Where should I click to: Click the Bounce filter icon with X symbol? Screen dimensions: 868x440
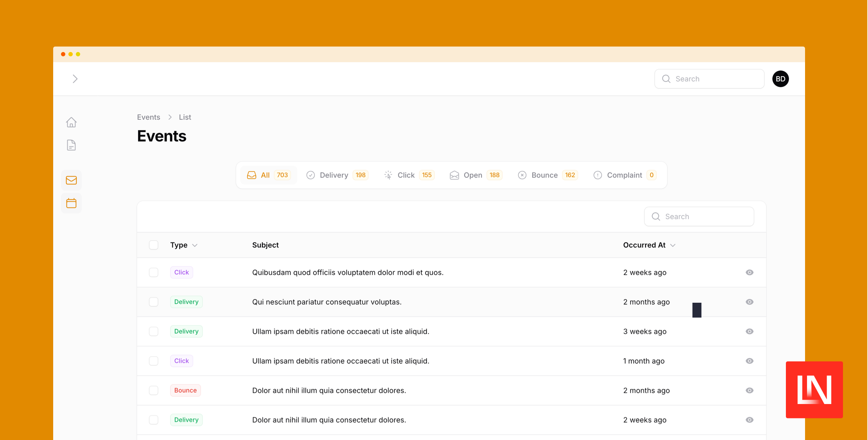522,175
